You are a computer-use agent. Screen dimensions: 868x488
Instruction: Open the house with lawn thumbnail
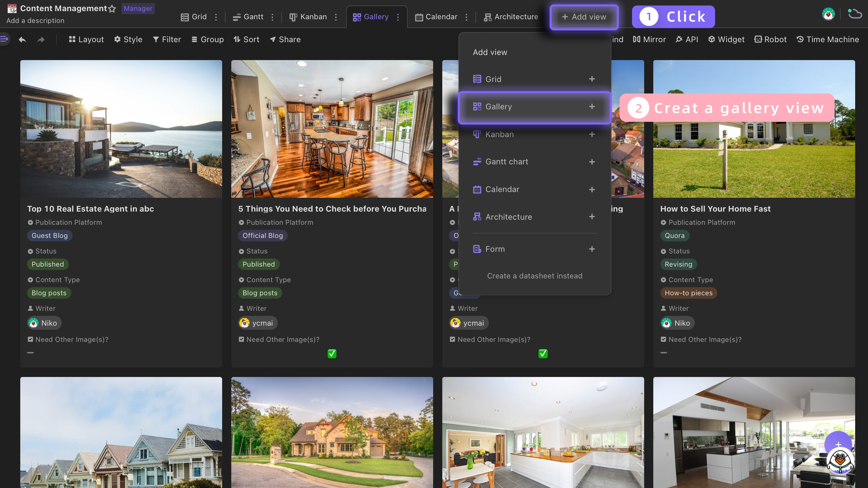click(754, 129)
